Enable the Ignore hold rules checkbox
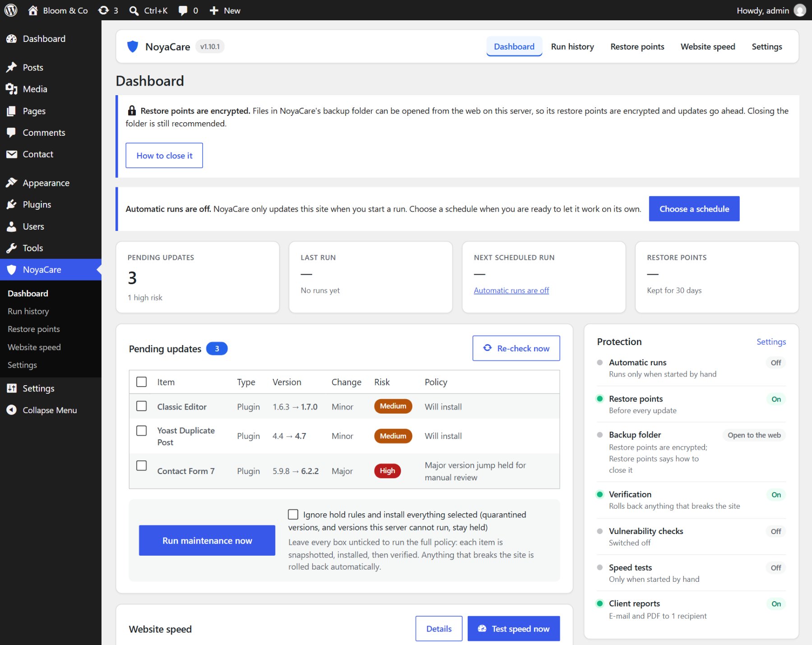Image resolution: width=812 pixels, height=645 pixels. pos(293,514)
